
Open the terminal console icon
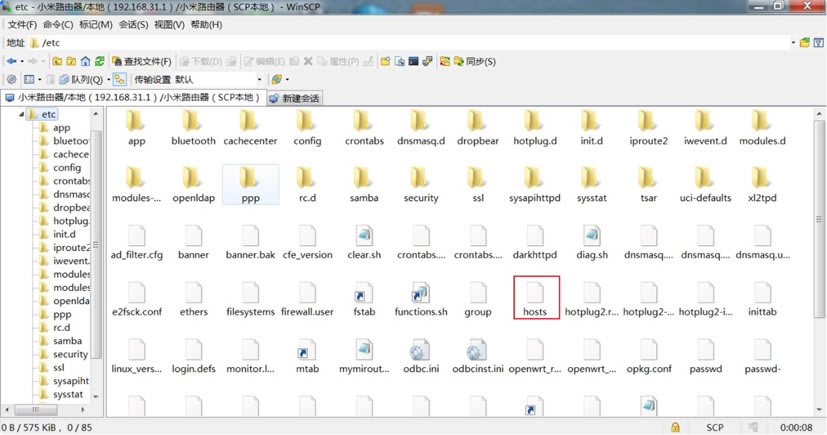[x=413, y=61]
